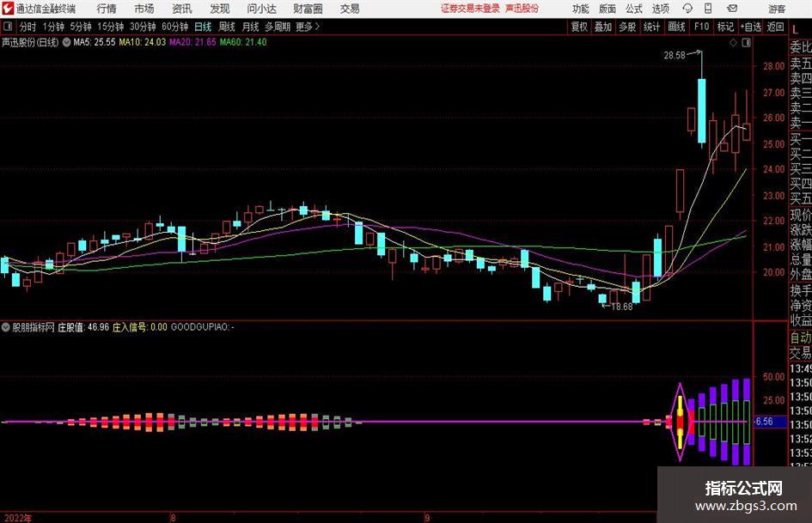Switch to the 1分钟 period tab

pyautogui.click(x=53, y=27)
